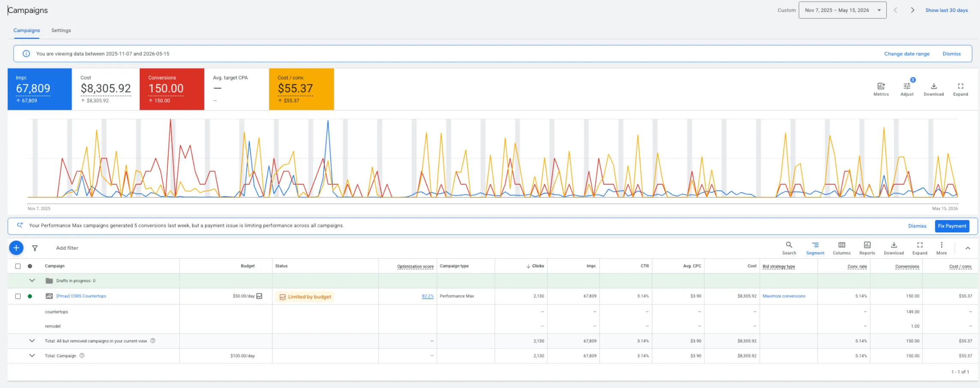The width and height of the screenshot is (980, 388).
Task: Click edit budget icon next to $50.00/day
Action: point(260,296)
